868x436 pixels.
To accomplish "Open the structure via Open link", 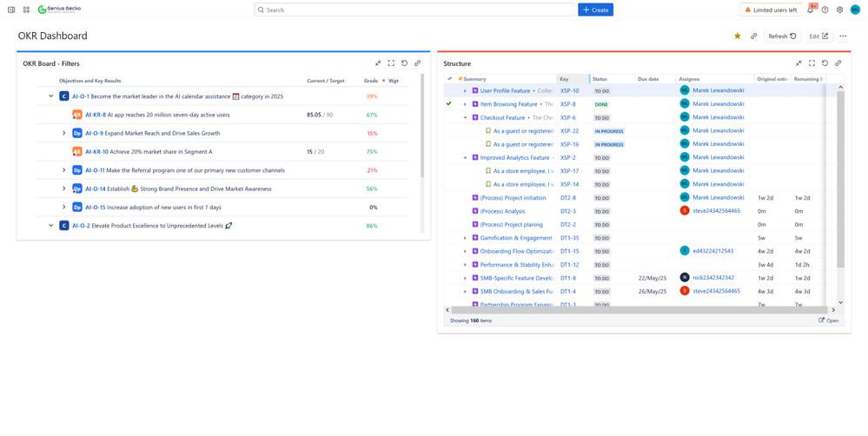I will point(829,320).
